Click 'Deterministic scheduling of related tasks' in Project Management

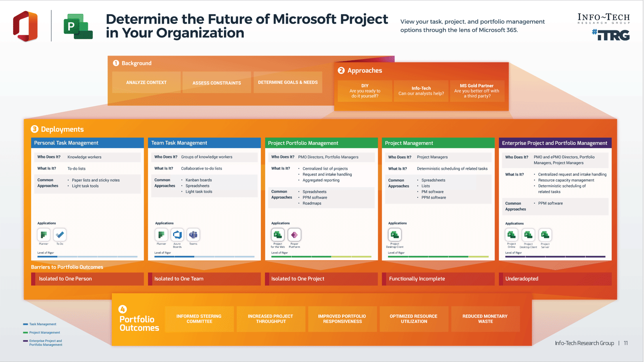coord(452,169)
